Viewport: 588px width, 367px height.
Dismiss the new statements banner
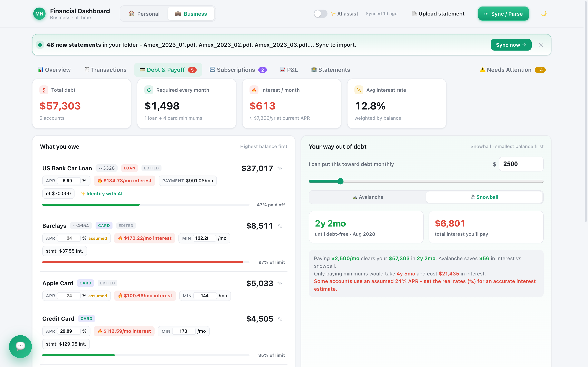point(541,45)
